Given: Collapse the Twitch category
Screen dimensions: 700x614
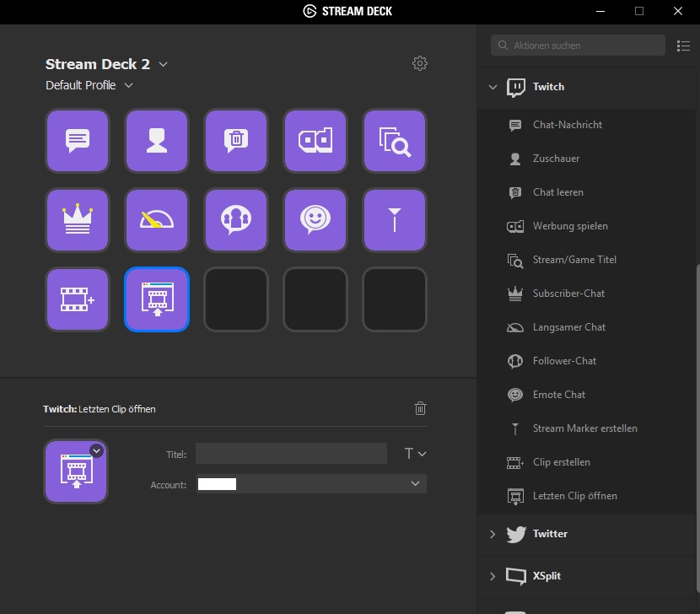Looking at the screenshot, I should 493,87.
